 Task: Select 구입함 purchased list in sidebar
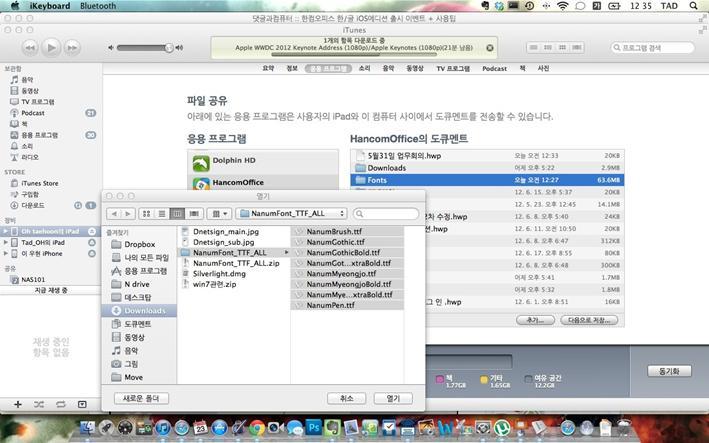coord(30,194)
